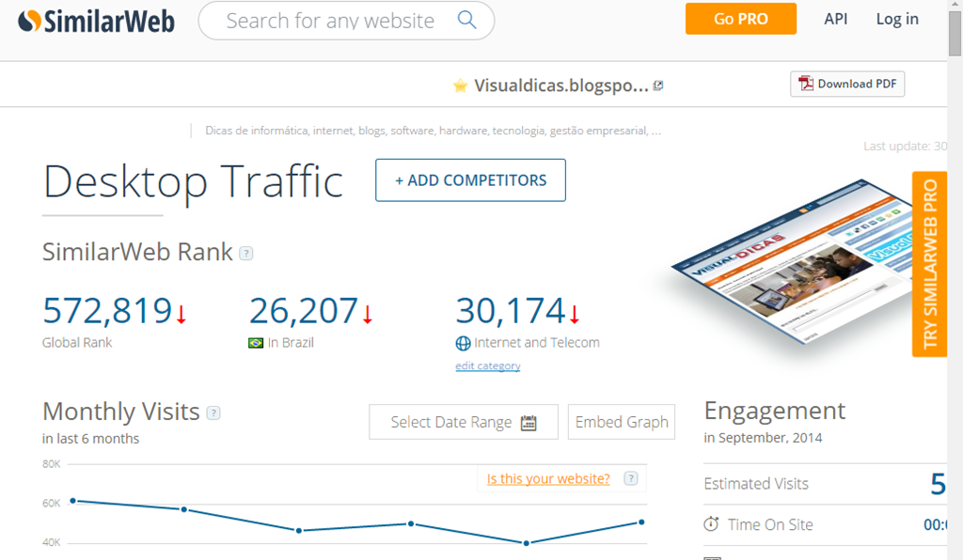
Task: Click the vertical scrollbar thumb
Action: point(955,34)
